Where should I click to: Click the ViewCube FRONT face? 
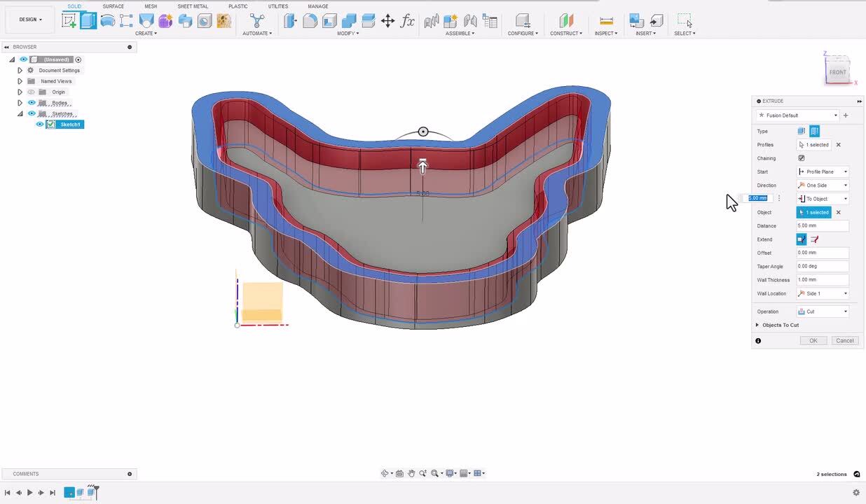coord(837,72)
